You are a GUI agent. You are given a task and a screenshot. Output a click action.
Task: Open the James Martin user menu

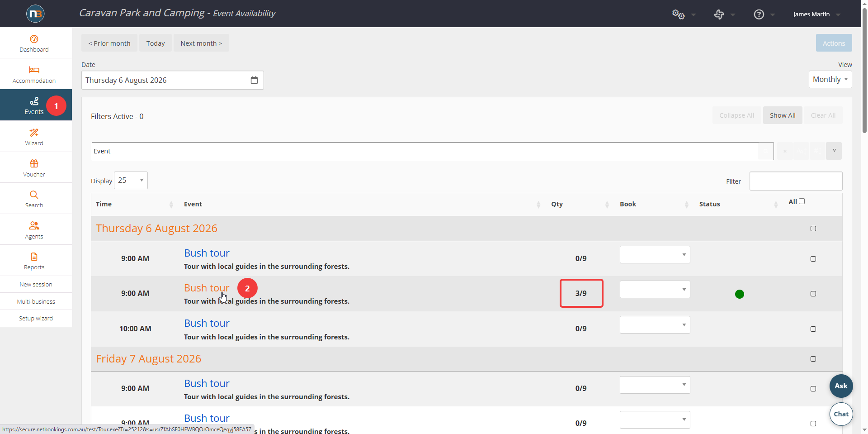[816, 14]
